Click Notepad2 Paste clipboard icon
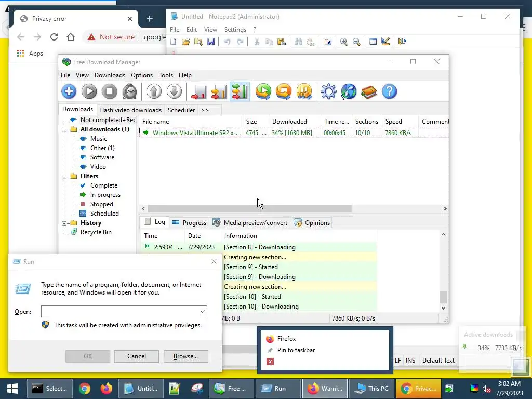 (282, 42)
